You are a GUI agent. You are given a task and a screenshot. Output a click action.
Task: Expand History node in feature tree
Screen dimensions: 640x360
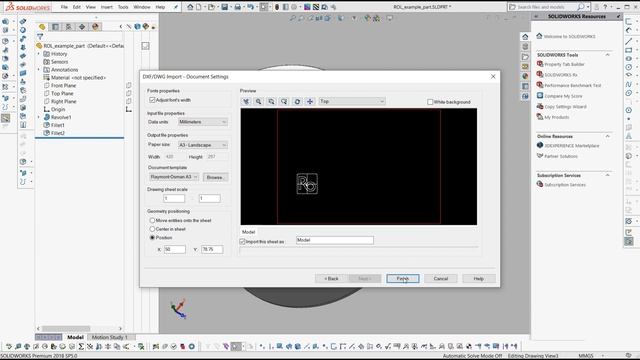[x=39, y=54]
